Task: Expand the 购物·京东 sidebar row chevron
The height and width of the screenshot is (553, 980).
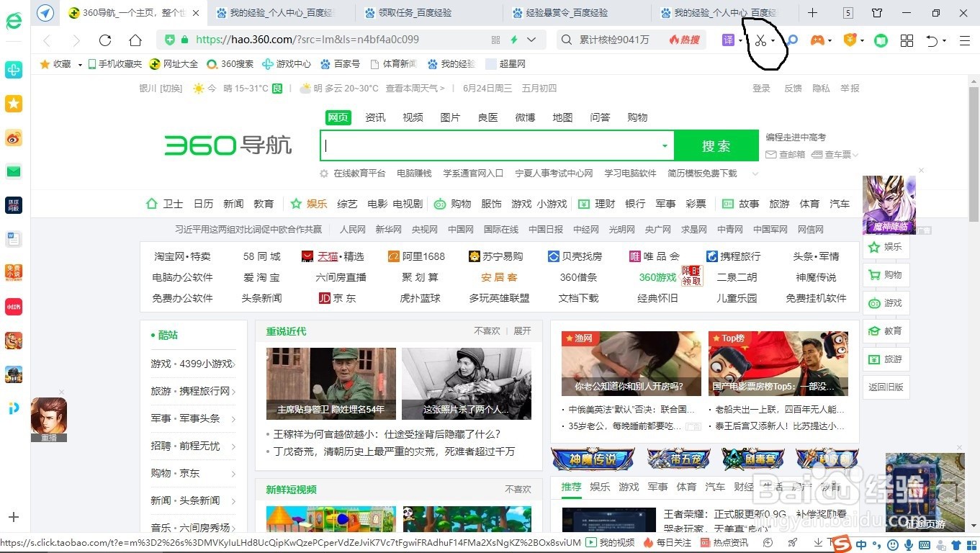Action: (234, 474)
